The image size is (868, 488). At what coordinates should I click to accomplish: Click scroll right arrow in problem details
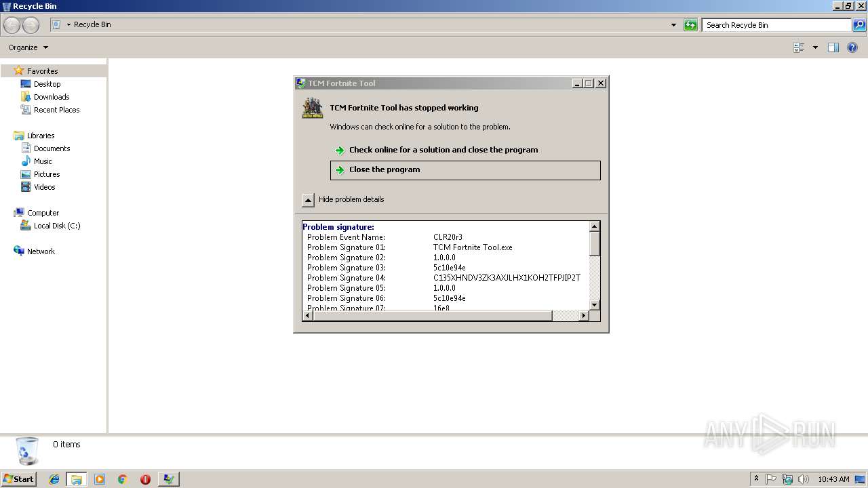pos(584,316)
